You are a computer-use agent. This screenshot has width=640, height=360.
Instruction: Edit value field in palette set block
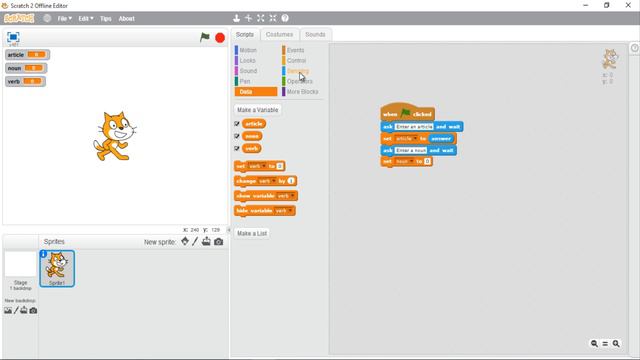(x=280, y=166)
